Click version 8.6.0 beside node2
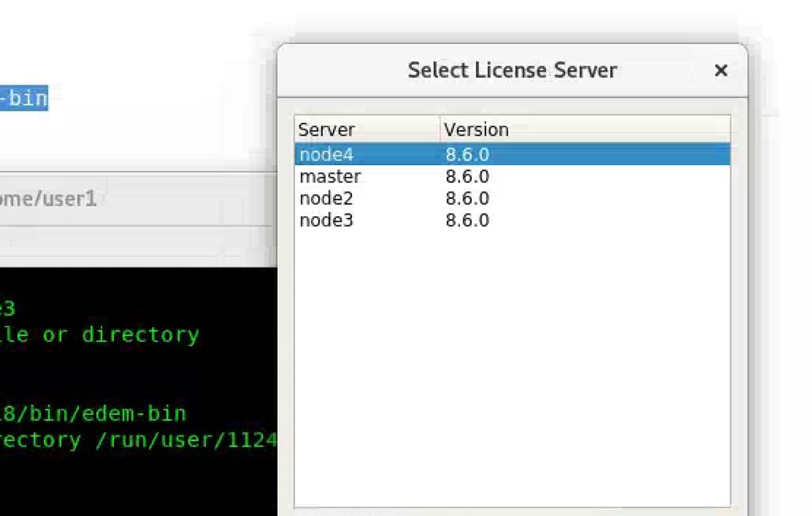Screen dimensions: 812x516 click(467, 199)
